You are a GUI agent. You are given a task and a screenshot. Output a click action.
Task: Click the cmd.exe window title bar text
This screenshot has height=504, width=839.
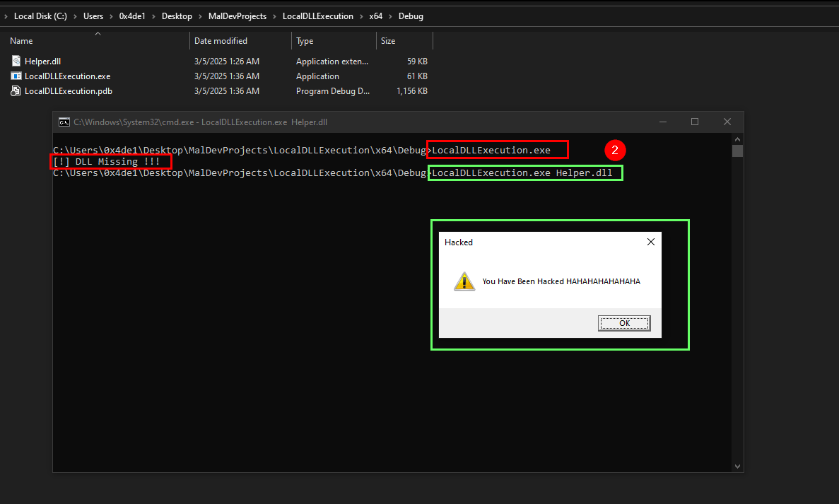[x=200, y=122]
